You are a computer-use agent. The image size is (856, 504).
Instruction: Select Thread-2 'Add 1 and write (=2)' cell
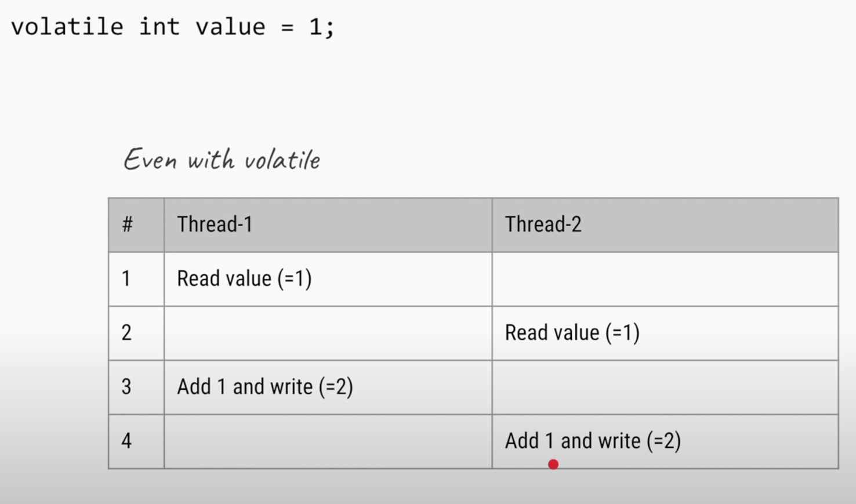[x=665, y=441]
